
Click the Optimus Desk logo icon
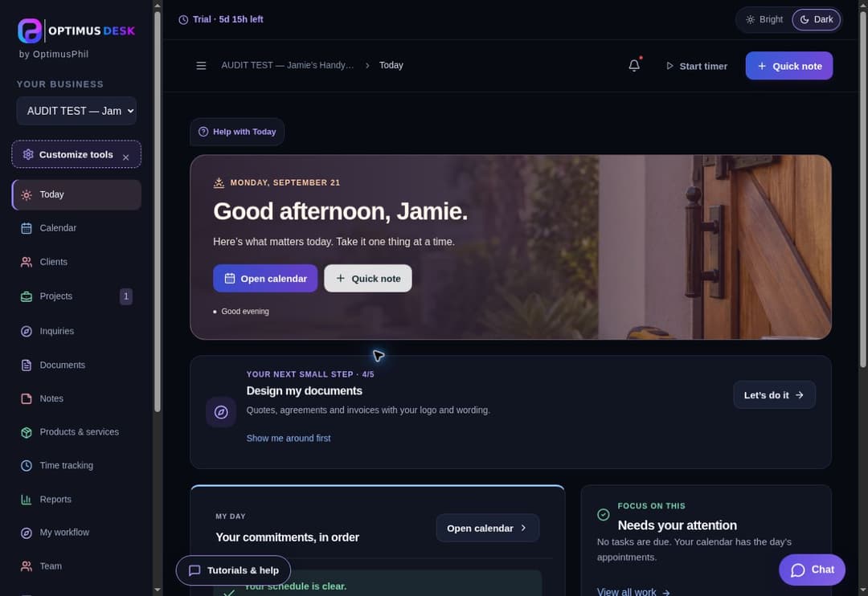pyautogui.click(x=30, y=31)
